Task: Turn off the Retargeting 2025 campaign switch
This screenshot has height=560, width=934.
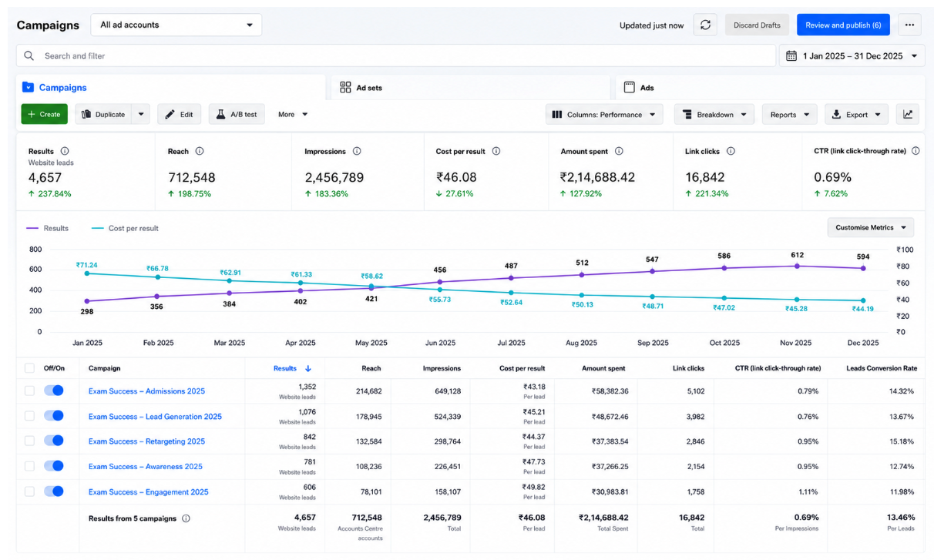Action: point(54,441)
